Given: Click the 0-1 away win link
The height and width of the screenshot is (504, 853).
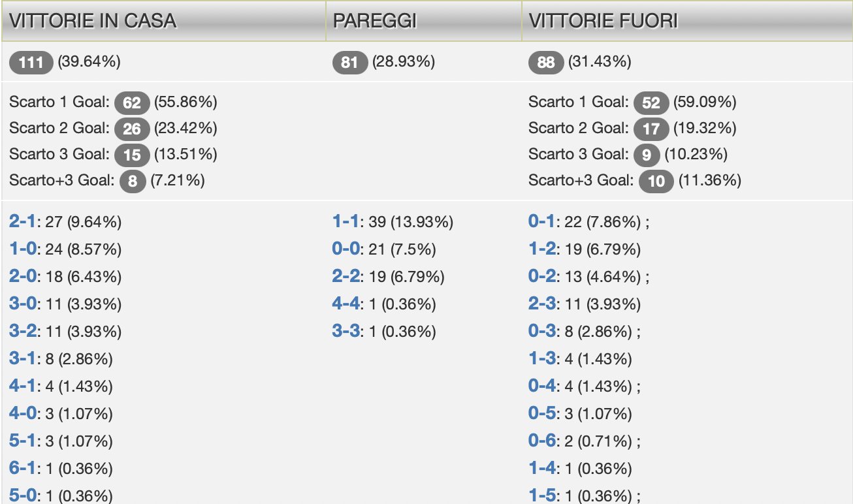Looking at the screenshot, I should point(542,222).
